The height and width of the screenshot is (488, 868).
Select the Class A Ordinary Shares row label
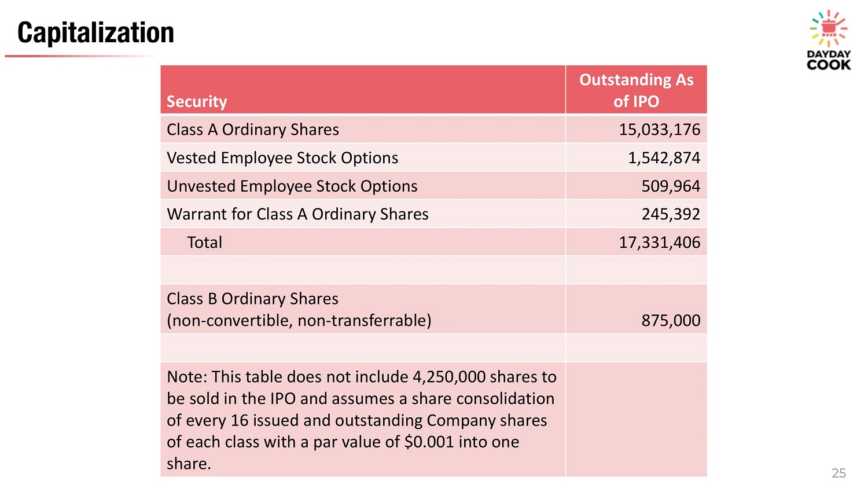253,130
